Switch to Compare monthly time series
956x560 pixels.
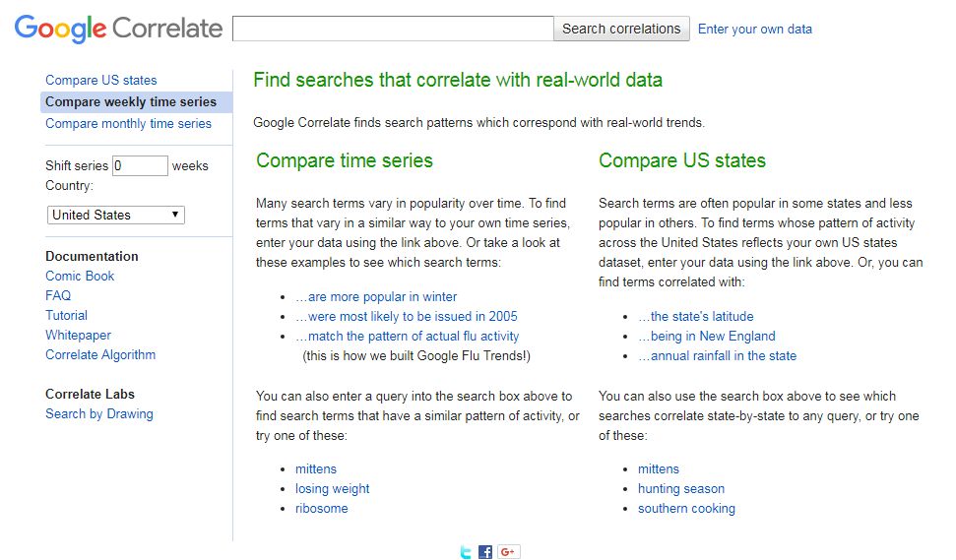point(128,123)
